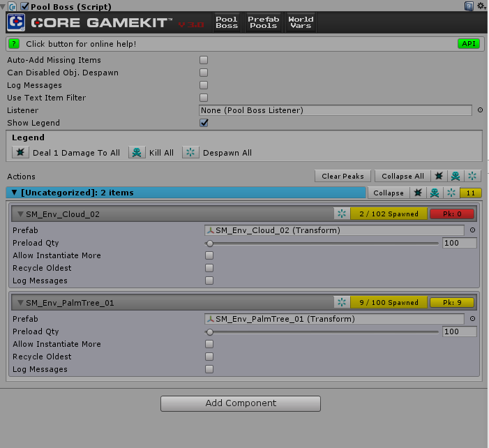
Task: Despawn all SM_Env_Cloud_02 instances icon
Action: 342,214
